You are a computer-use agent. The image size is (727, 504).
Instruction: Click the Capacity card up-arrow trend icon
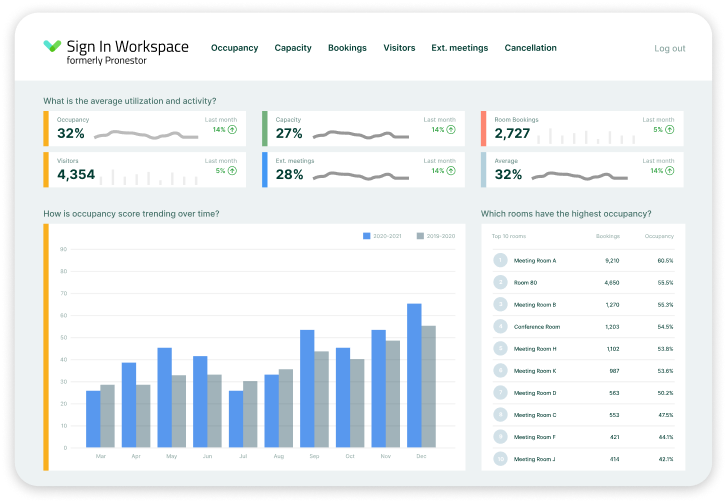[451, 130]
